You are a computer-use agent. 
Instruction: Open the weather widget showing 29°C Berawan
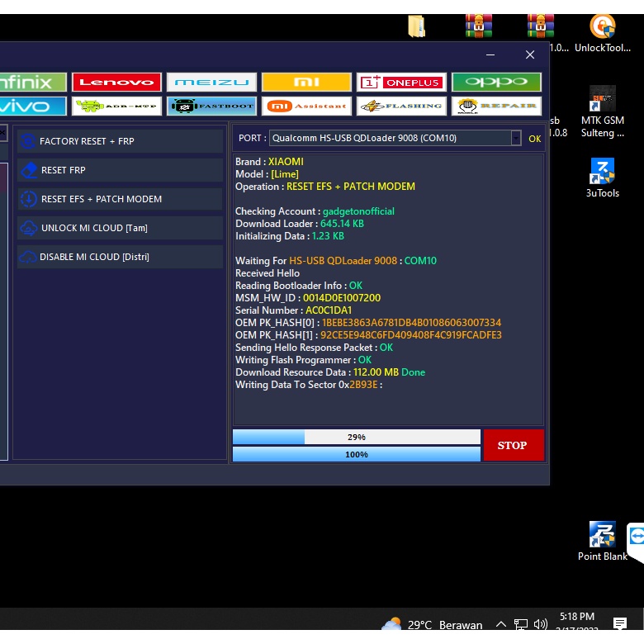[x=432, y=624]
